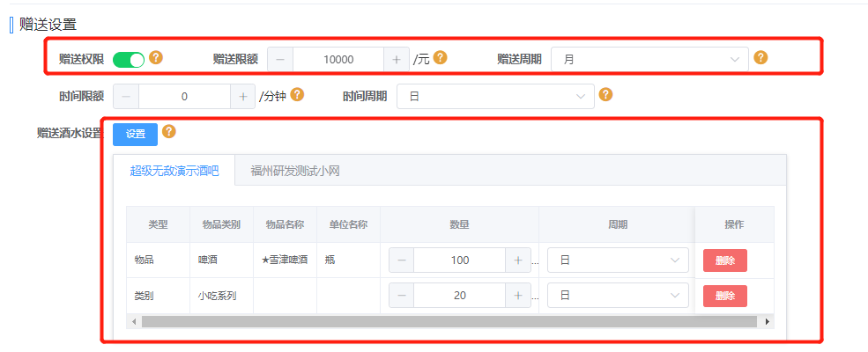868x352 pixels.
Task: Delete the ★雪津啤酒 row
Action: pos(725,260)
